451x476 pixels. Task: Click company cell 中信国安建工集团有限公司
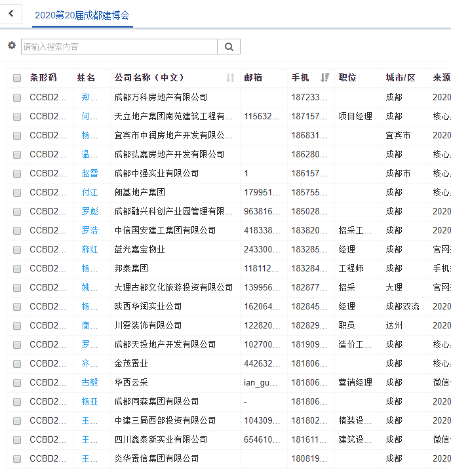click(165, 230)
